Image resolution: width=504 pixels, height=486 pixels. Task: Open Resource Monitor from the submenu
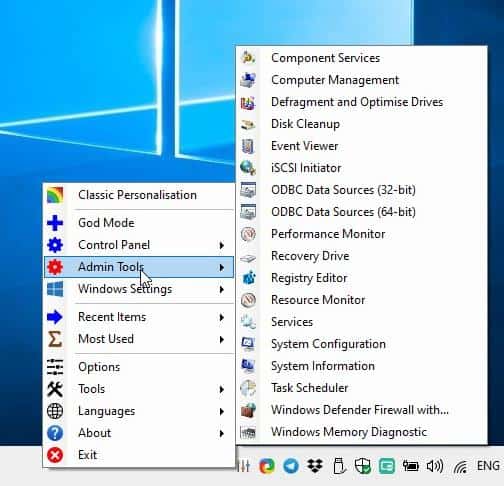[x=362, y=300]
